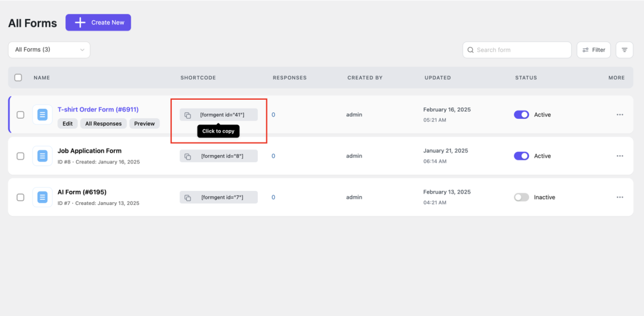The height and width of the screenshot is (316, 644).
Task: Open the sort options icon button
Action: click(x=625, y=50)
